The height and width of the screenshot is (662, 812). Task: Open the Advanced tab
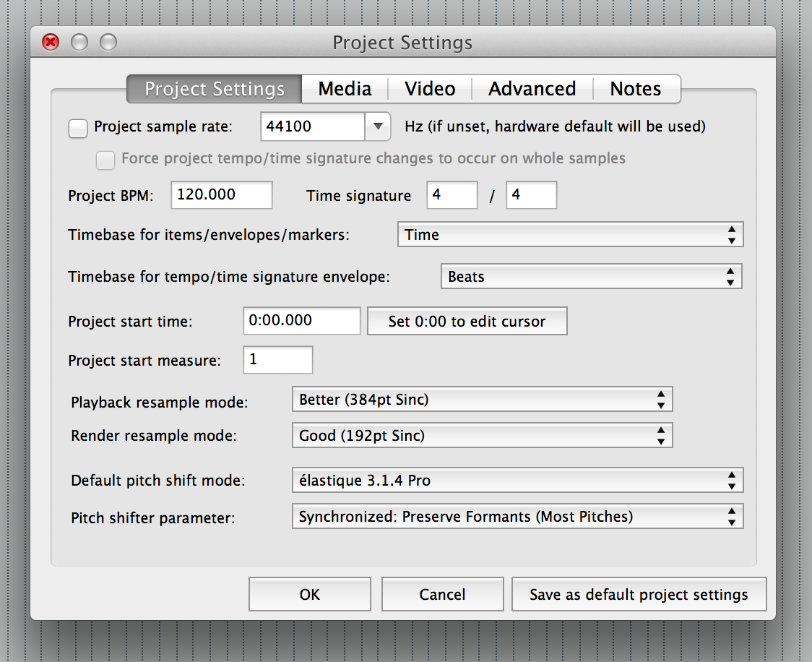(532, 89)
